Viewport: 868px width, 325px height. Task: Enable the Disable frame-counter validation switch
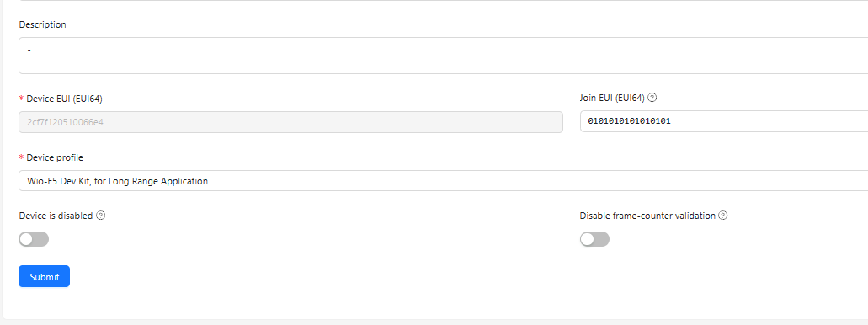coord(594,239)
